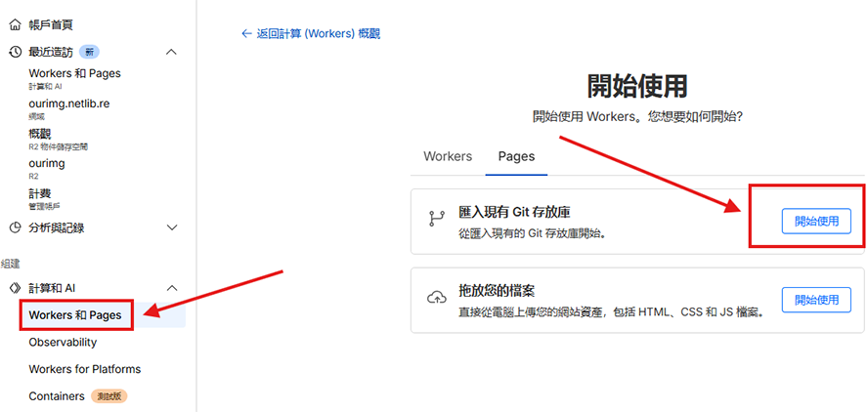
Task: Click the 新 badge next to 最近造訪
Action: (x=89, y=52)
